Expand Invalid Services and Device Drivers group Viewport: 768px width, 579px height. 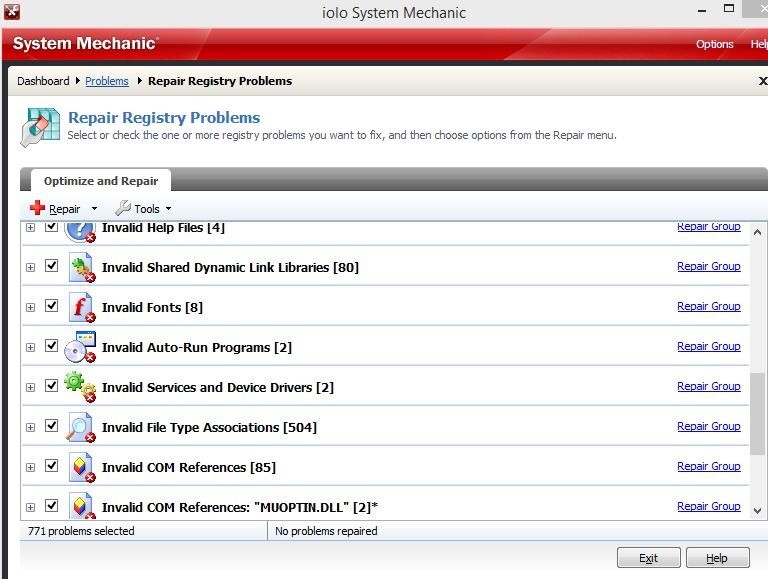pos(30,387)
